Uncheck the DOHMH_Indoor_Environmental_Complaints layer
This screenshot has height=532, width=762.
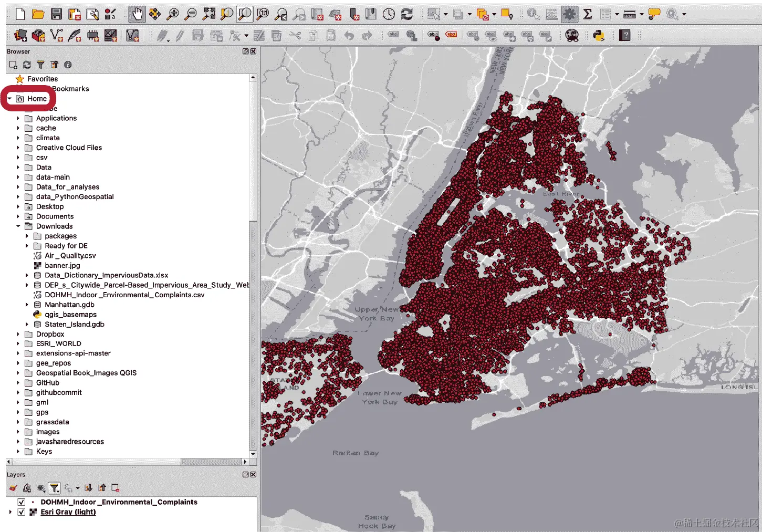(22, 502)
